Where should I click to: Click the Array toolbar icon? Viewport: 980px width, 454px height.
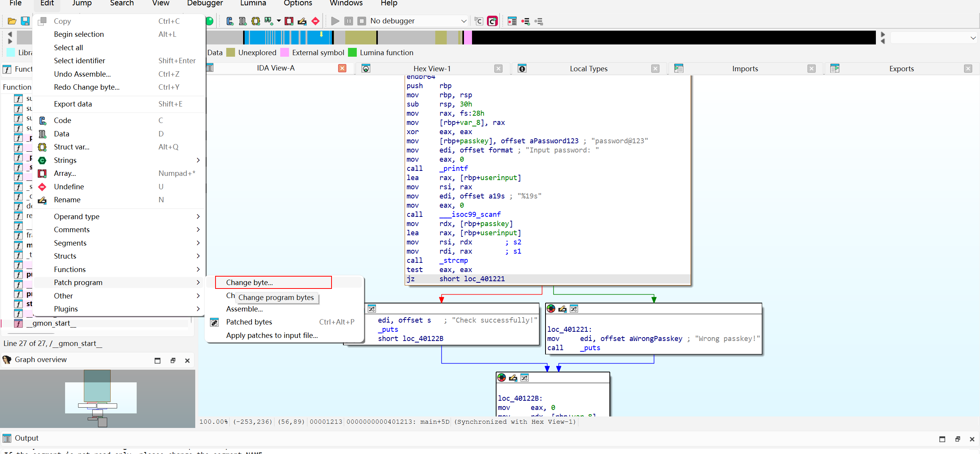[289, 21]
